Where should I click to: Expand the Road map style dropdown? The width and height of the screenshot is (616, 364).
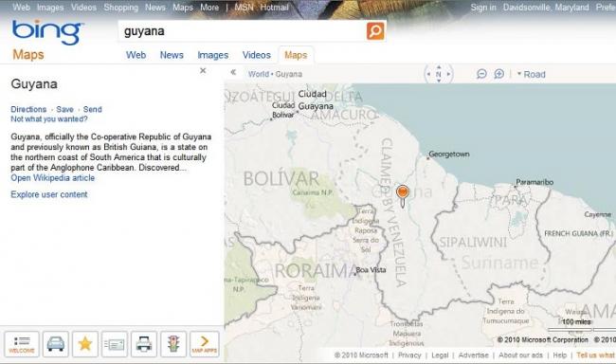click(531, 74)
